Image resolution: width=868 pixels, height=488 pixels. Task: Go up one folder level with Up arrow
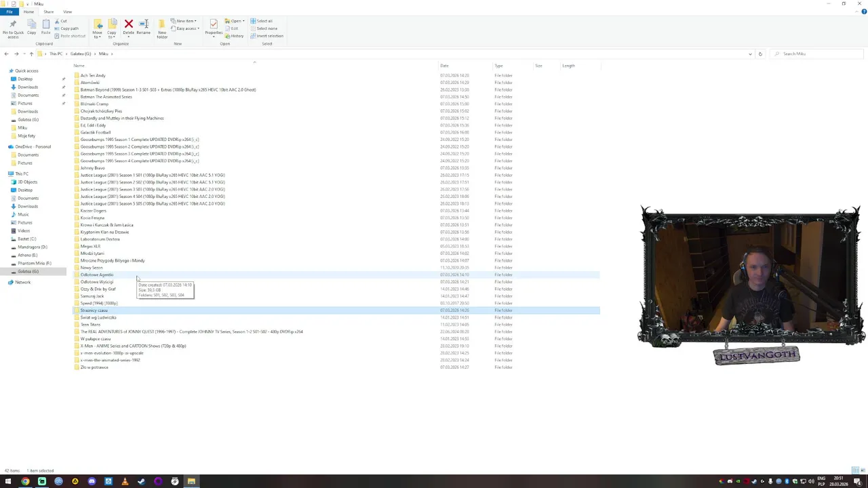pos(31,54)
